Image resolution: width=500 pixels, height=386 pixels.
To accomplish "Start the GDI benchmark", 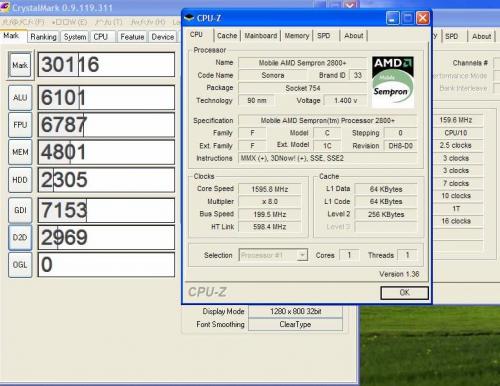I will [20, 210].
